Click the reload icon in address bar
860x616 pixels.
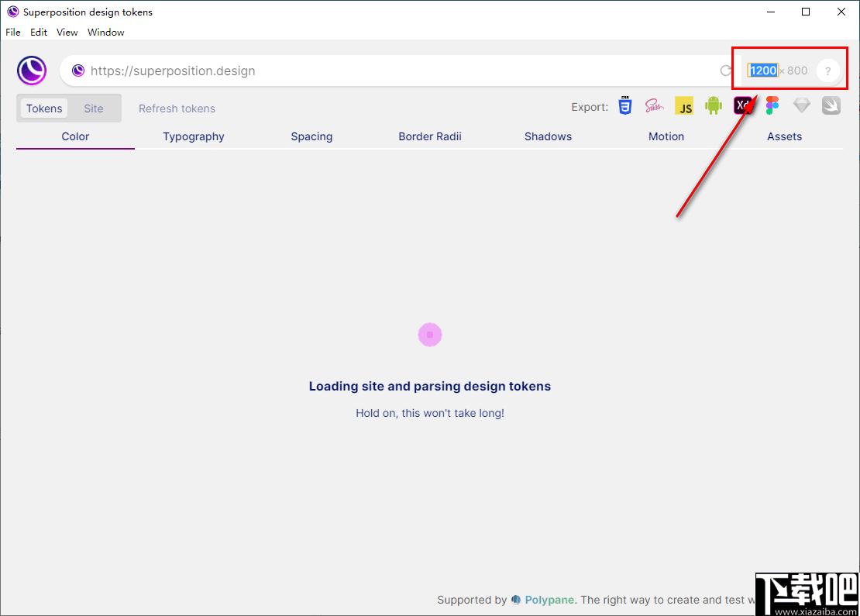click(726, 71)
